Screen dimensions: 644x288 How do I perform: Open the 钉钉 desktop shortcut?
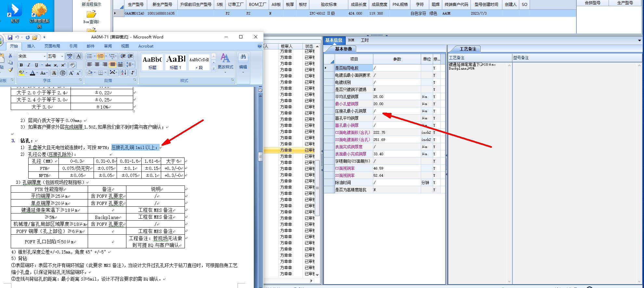[x=15, y=12]
